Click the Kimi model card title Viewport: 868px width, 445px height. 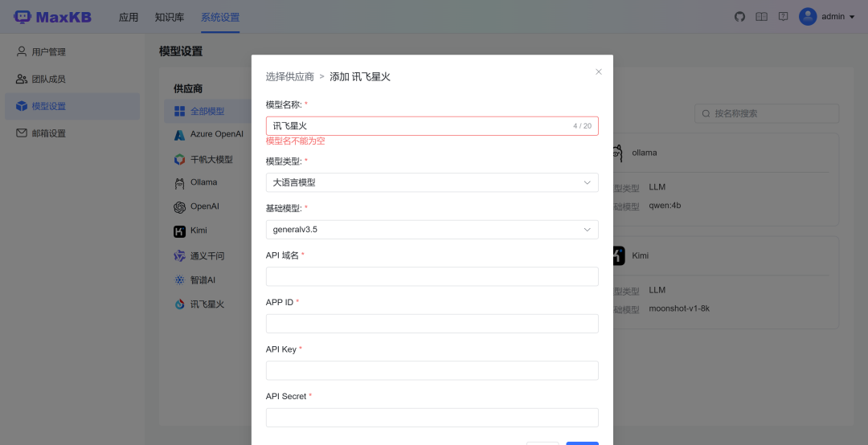pos(640,255)
